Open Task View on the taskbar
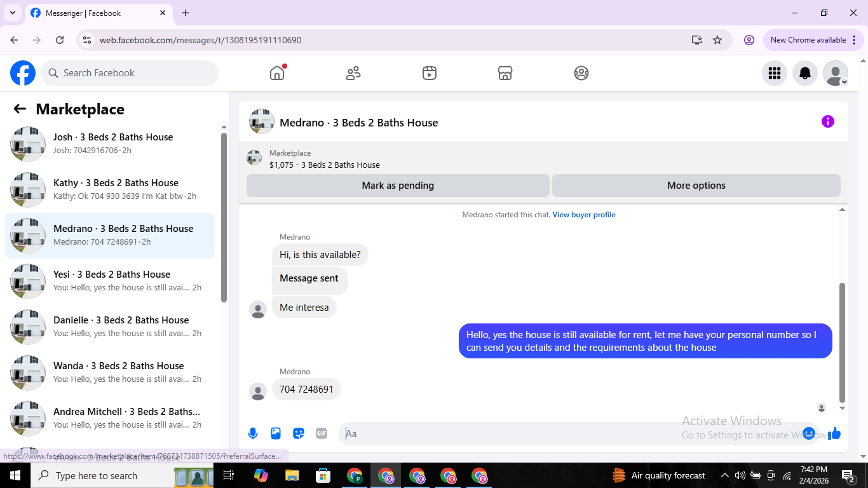Screen dimensions: 868x488 229,475
